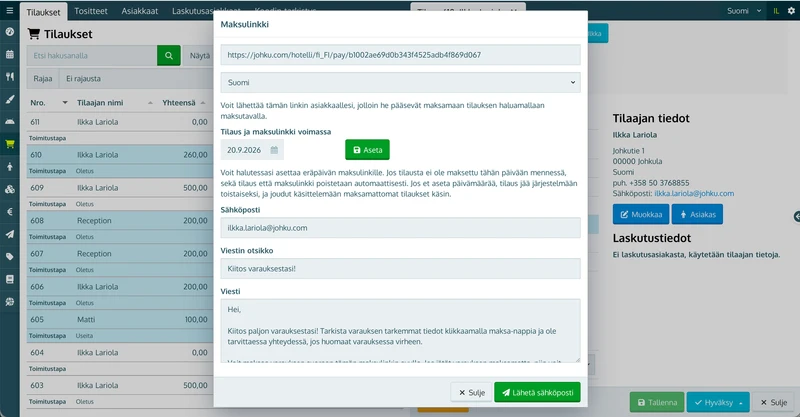Click Lähetä sähköposti button
800x417 pixels.
pos(537,393)
